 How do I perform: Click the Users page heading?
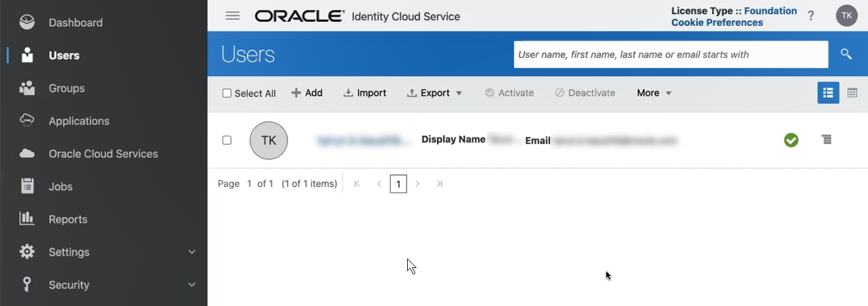pos(248,54)
